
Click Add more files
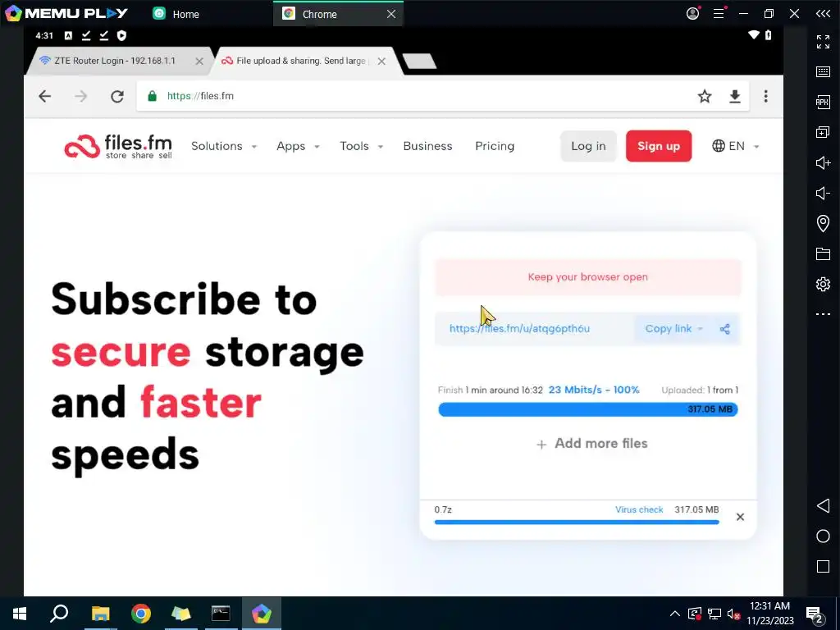coord(592,444)
